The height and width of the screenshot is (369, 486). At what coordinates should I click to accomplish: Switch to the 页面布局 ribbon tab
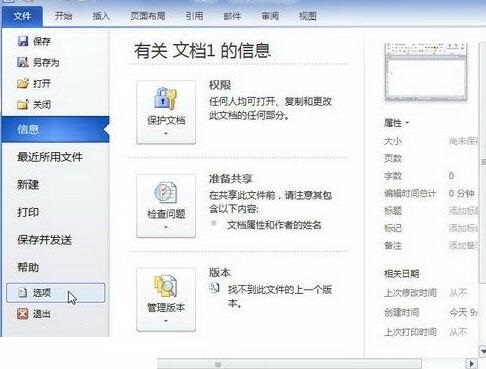[x=148, y=16]
